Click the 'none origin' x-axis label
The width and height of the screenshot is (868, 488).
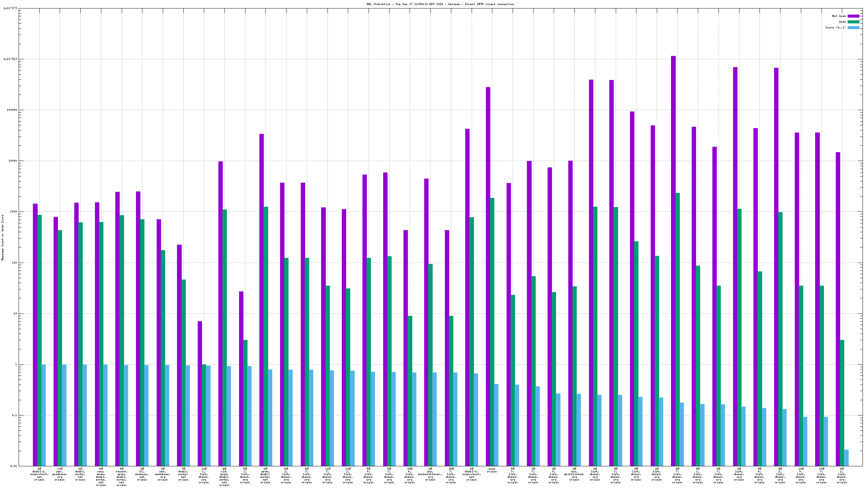point(492,470)
